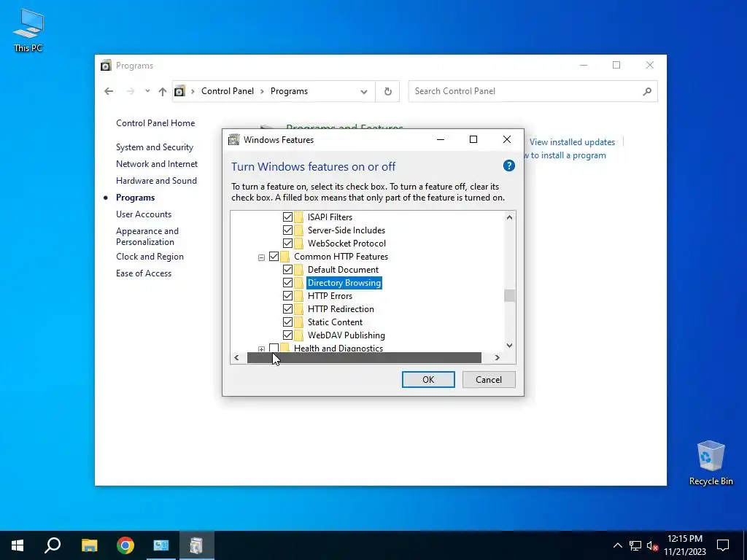Click the scroll-down arrow of the feature list
The width and height of the screenshot is (747, 560).
click(509, 346)
